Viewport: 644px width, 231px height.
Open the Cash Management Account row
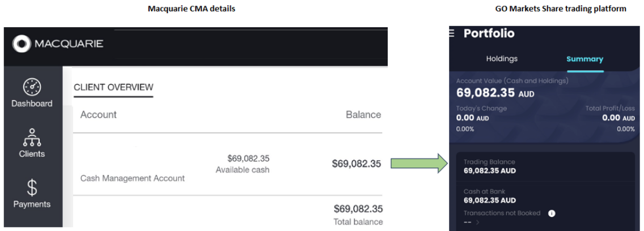click(231, 164)
